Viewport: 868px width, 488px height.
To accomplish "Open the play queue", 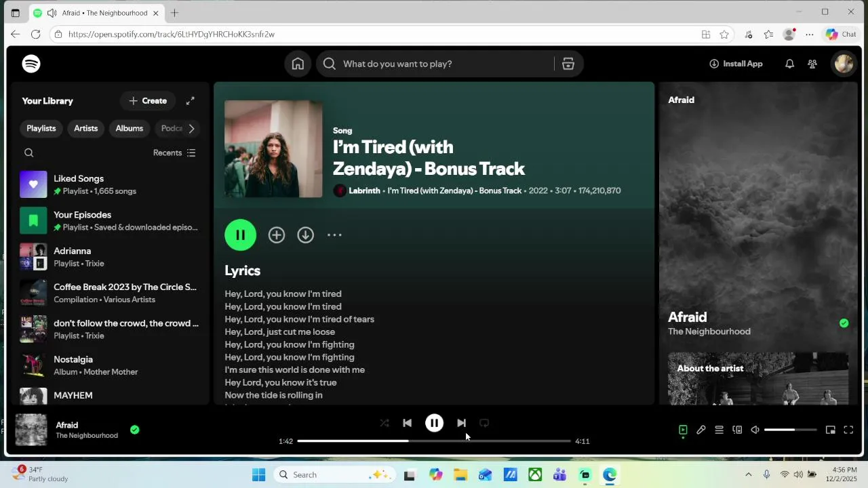I will pyautogui.click(x=719, y=430).
